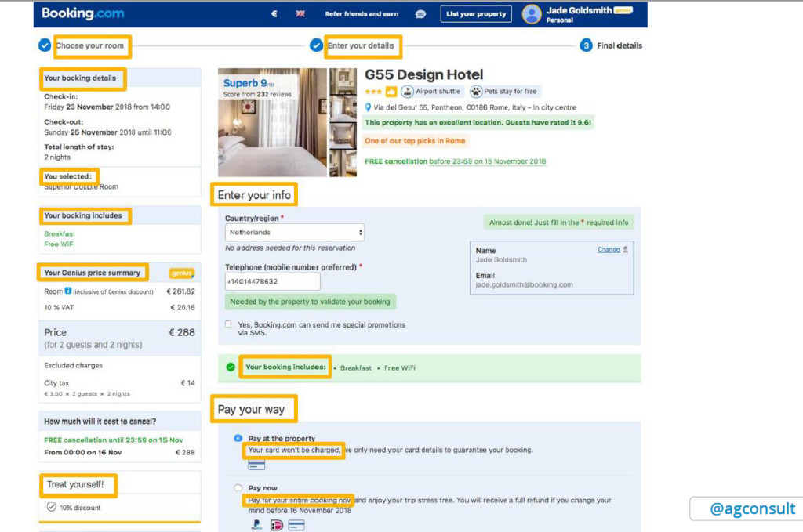
Task: Open the main hotel bedroom photo
Action: pos(272,123)
